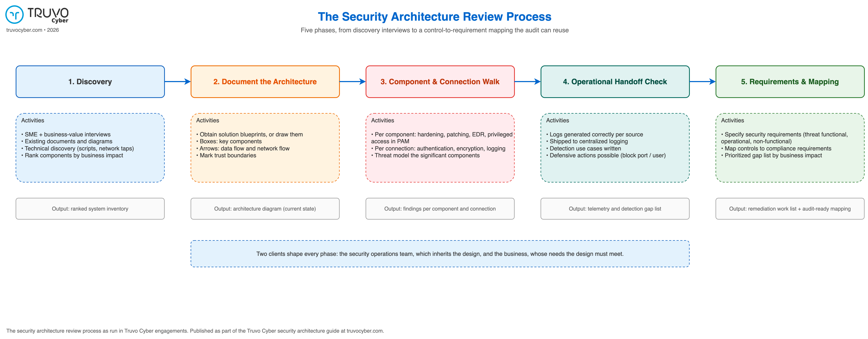The width and height of the screenshot is (868, 339).
Task: Click 'Defensive actions possible (block port / user)'
Action: click(x=606, y=155)
